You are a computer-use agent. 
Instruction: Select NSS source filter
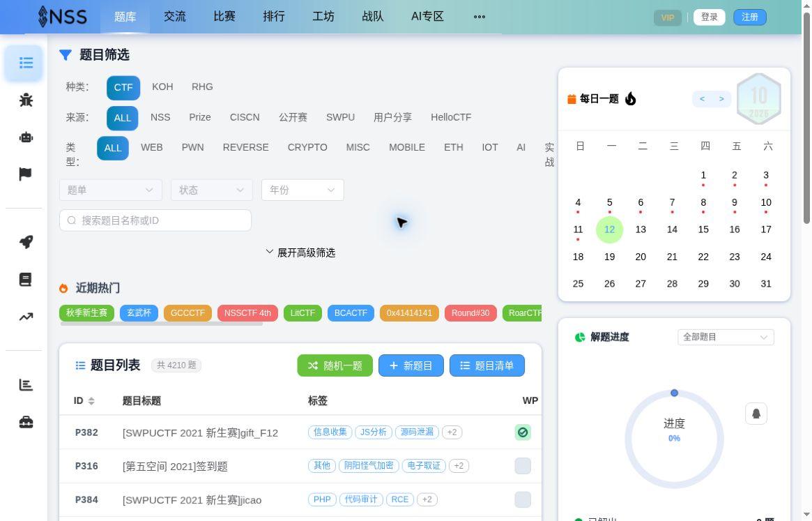pyautogui.click(x=160, y=118)
